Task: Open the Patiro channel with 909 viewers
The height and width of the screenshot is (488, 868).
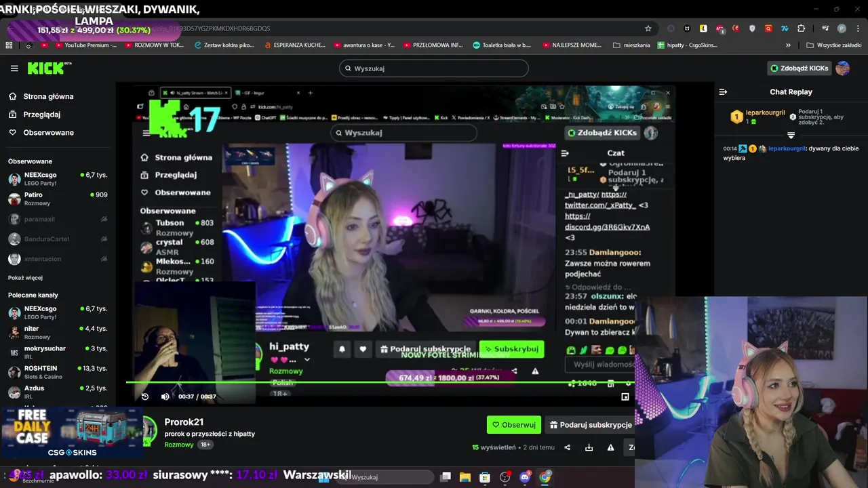Action: (57, 199)
